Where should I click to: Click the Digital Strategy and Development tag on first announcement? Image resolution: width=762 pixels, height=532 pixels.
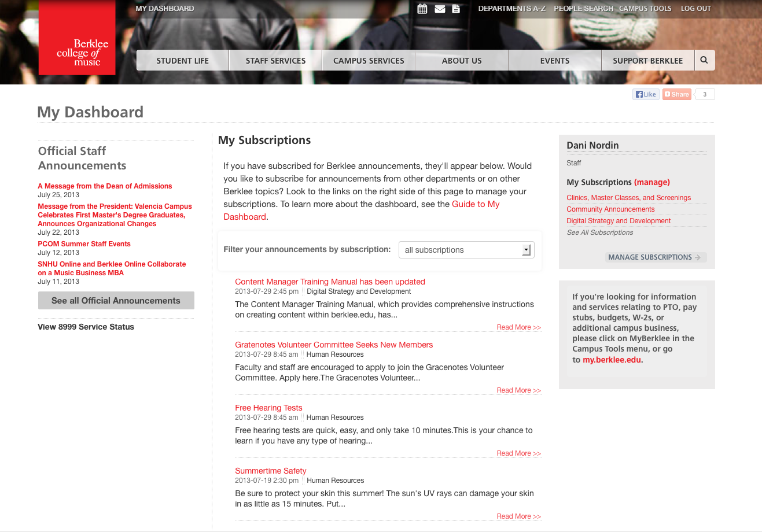point(359,291)
